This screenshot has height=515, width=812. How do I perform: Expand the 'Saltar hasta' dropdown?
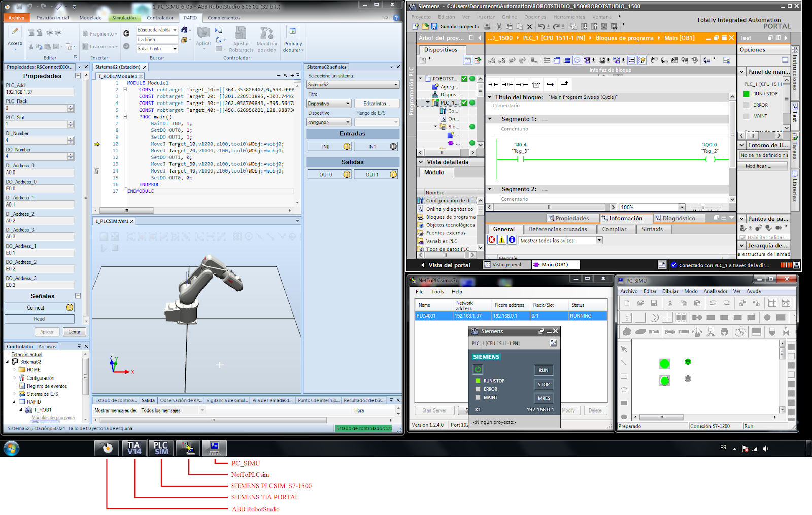175,49
